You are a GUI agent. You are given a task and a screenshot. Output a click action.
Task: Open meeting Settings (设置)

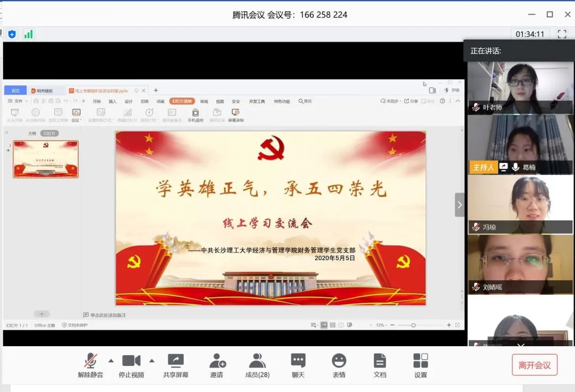(x=421, y=361)
